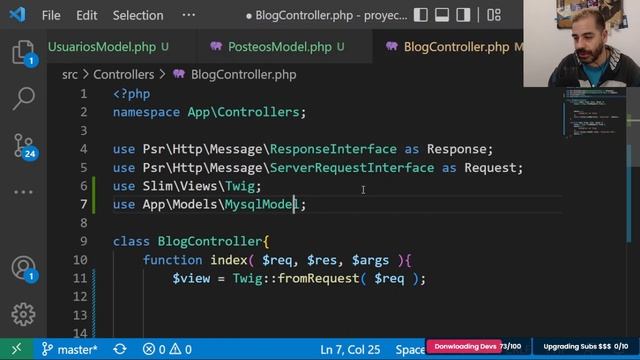Image resolution: width=640 pixels, height=360 pixels.
Task: Open the Search view icon
Action: (23, 98)
